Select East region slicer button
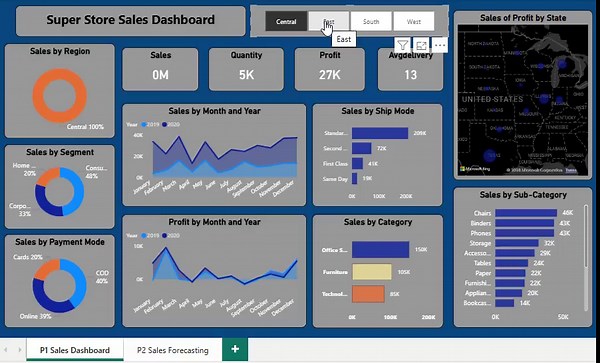600x363 pixels. coord(329,21)
